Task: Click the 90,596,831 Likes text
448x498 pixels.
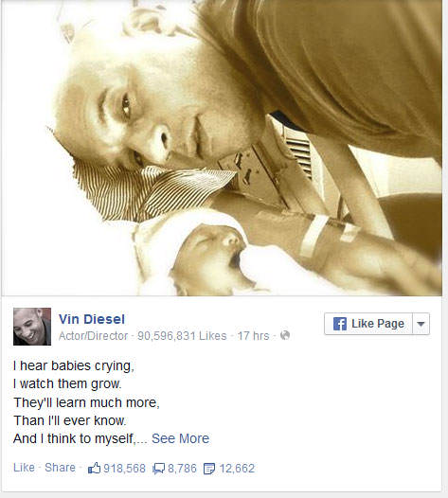Action: point(182,336)
